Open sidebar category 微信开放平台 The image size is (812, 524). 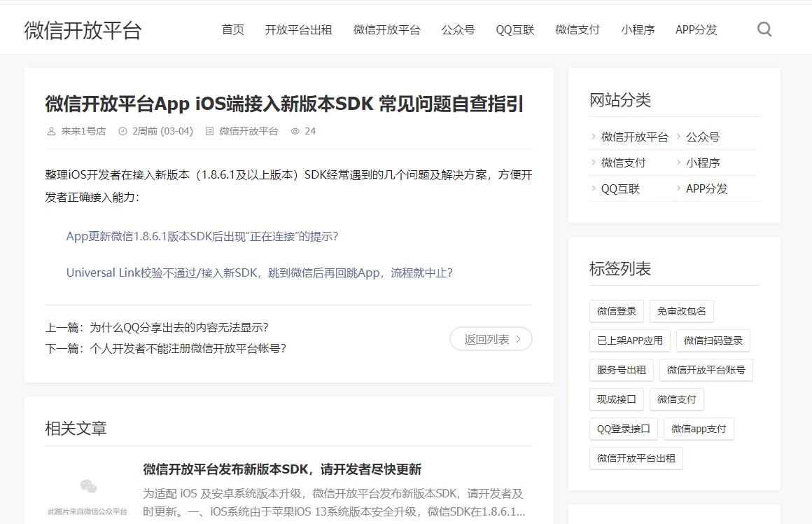(635, 137)
